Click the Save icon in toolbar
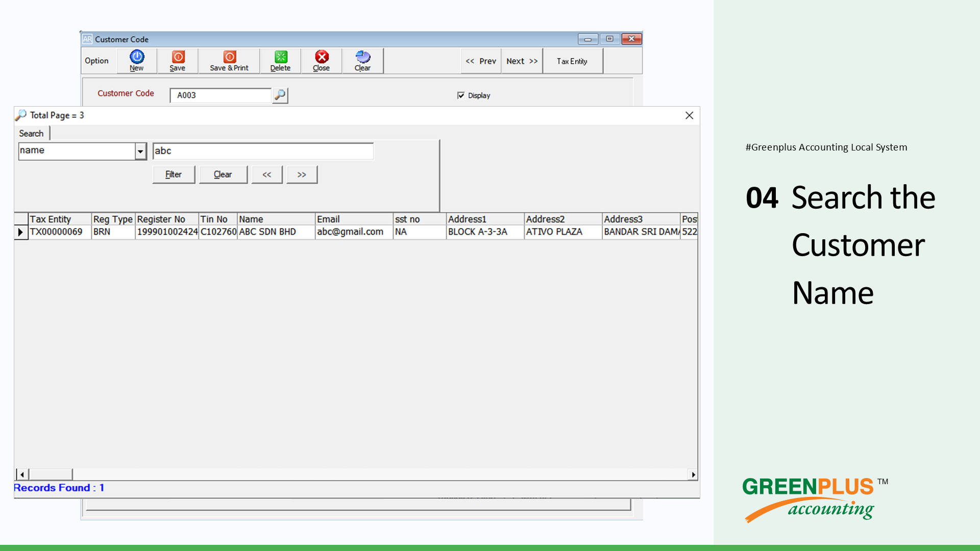Screen dimensions: 980x551 point(178,57)
